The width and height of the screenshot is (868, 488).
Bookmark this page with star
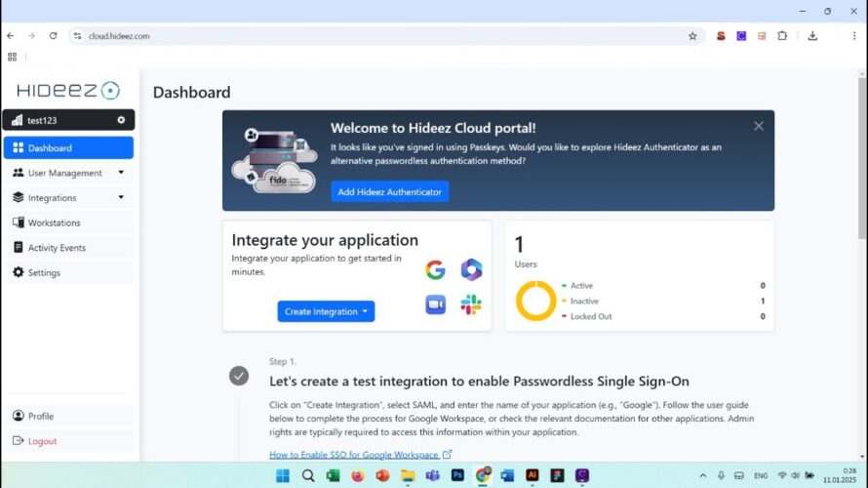tap(692, 36)
